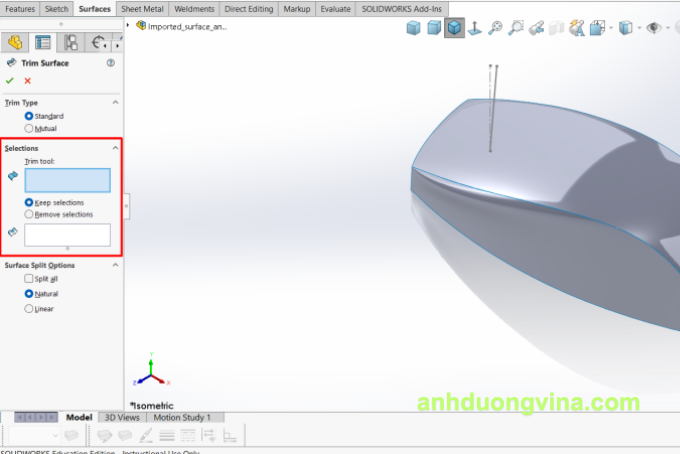Choose the Linear surface split option
The width and height of the screenshot is (680, 454).
[x=28, y=309]
